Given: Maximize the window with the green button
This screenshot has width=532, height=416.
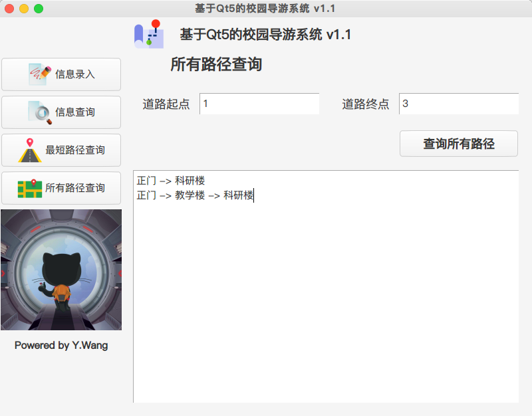Looking at the screenshot, I should (39, 9).
